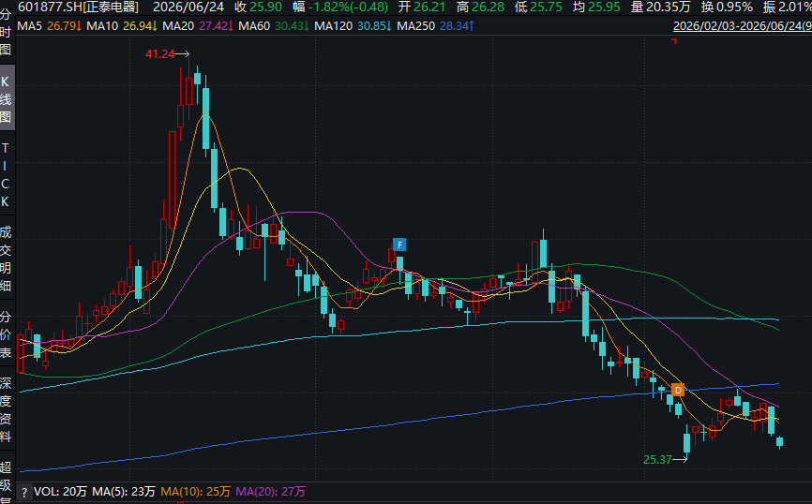
Task: Click the date 2026/06/24 in header
Action: (x=188, y=7)
